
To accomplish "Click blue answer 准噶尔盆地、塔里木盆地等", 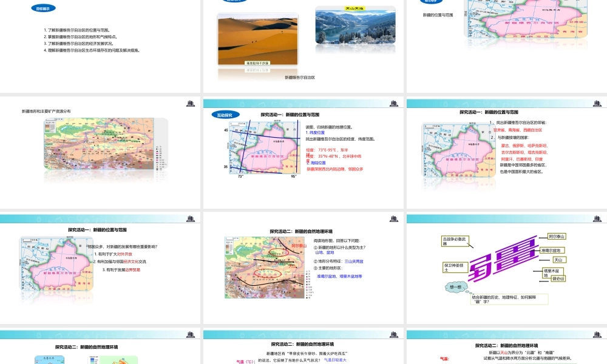I will click(339, 277).
